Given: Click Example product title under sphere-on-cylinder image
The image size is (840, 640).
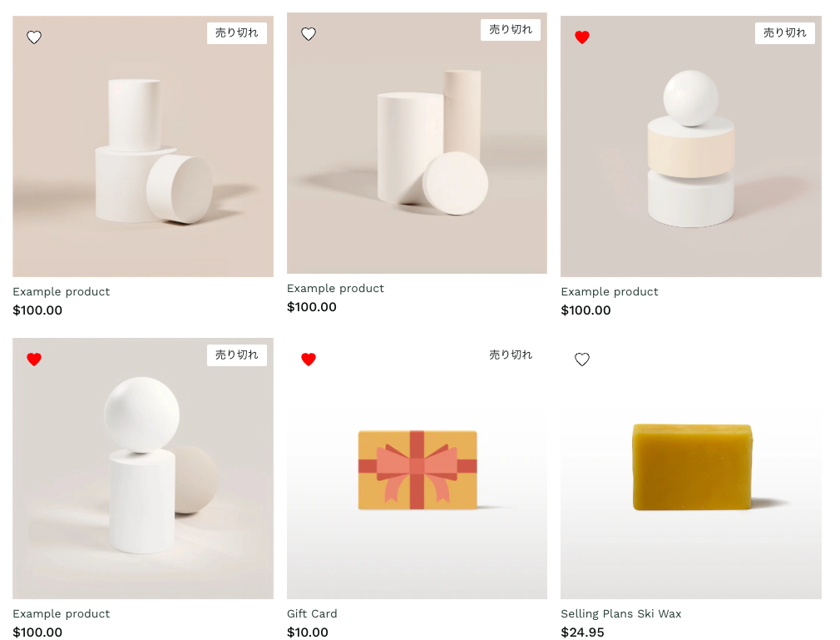Looking at the screenshot, I should 62,613.
